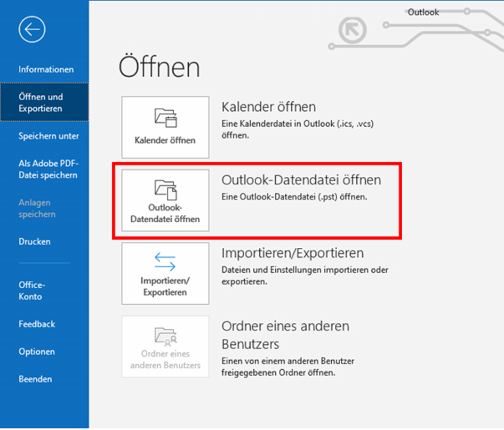
Task: Choose Als Adobe PDF-Datei speichern
Action: click(x=48, y=169)
